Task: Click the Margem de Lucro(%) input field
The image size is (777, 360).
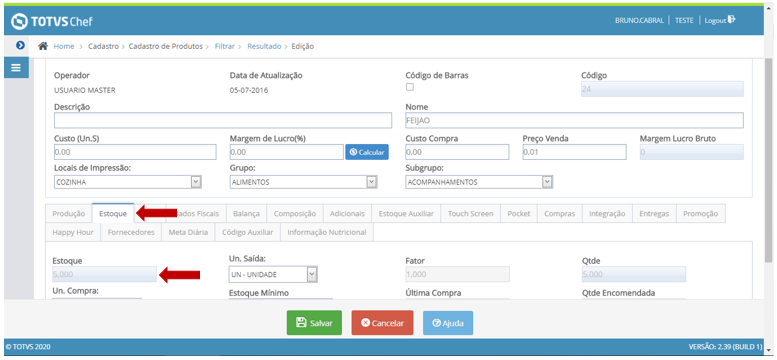Action: [286, 152]
